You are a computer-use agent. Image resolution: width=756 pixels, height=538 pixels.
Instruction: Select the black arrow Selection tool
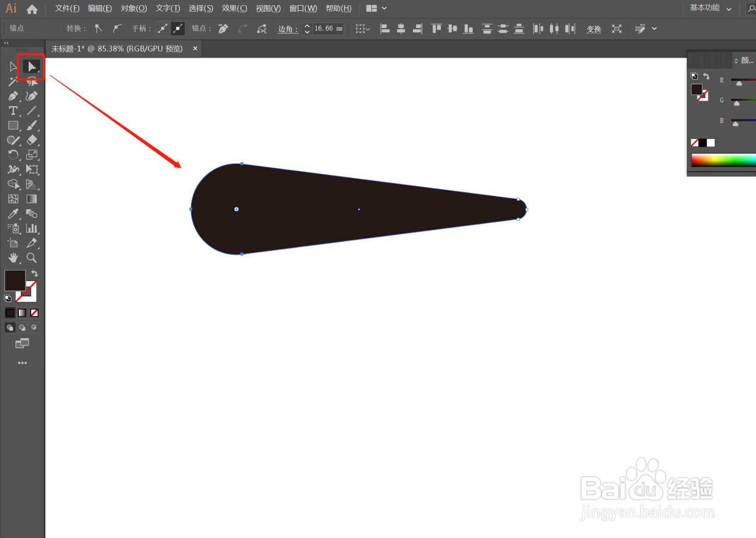(x=13, y=67)
